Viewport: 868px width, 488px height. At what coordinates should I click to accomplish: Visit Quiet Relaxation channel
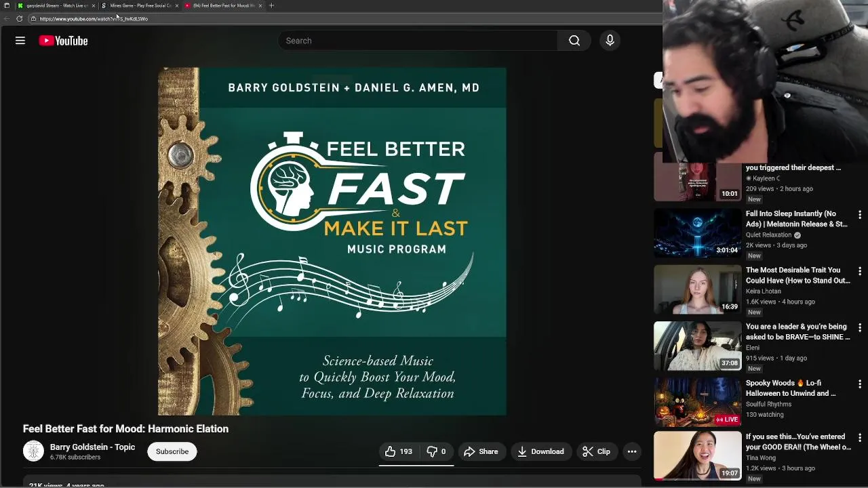click(x=768, y=235)
